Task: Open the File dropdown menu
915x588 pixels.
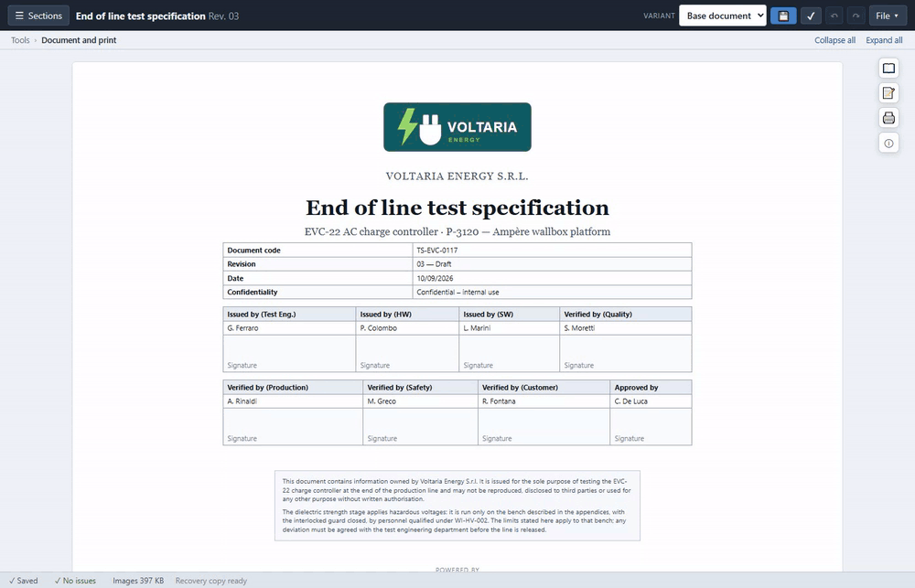Action: click(888, 16)
